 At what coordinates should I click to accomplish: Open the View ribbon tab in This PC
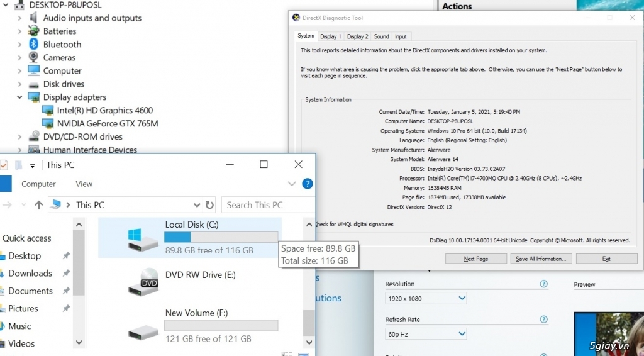84,184
